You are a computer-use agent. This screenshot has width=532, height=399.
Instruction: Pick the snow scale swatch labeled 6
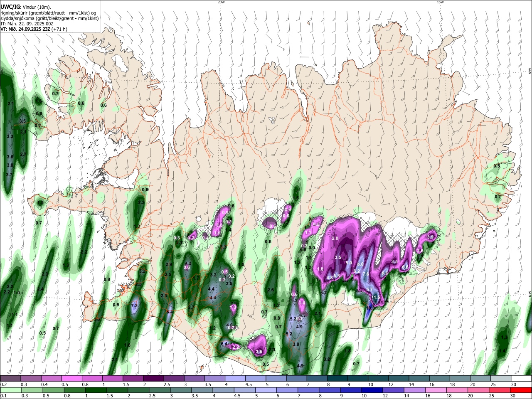pyautogui.click(x=296, y=378)
